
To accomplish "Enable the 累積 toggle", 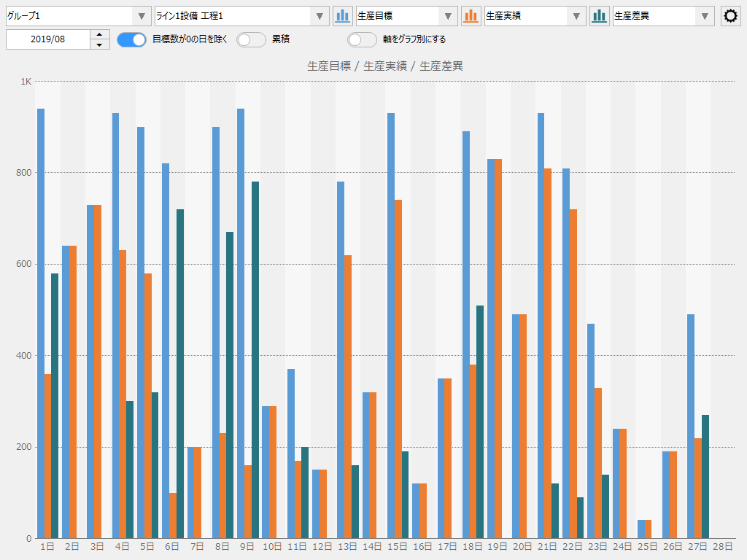I will click(251, 40).
